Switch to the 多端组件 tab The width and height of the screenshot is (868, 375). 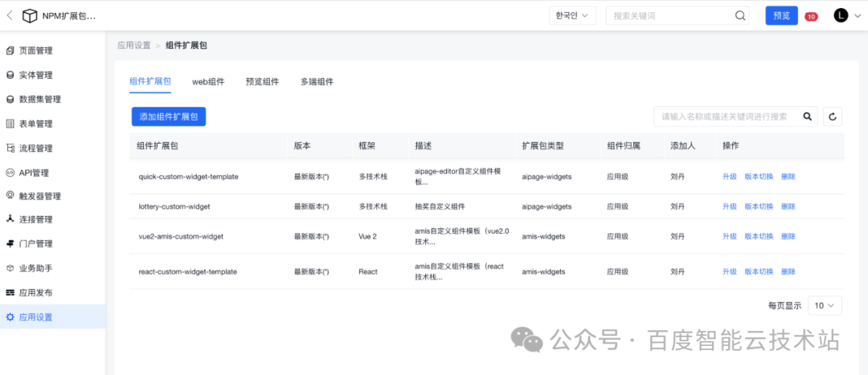pyautogui.click(x=317, y=82)
